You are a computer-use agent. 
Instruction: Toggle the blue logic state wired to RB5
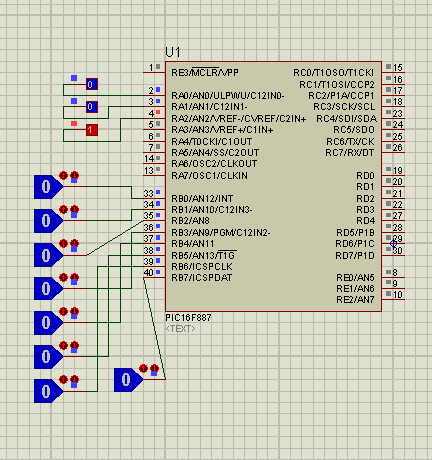(48, 357)
